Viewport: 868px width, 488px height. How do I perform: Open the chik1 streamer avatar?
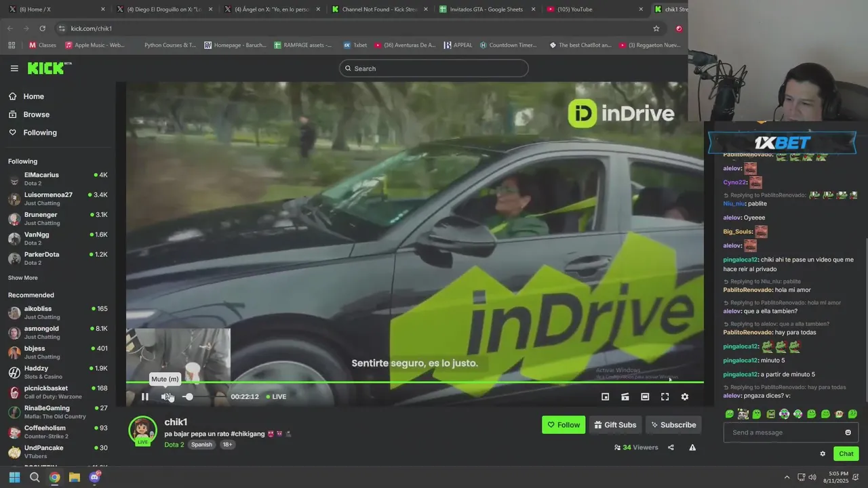[x=142, y=431]
